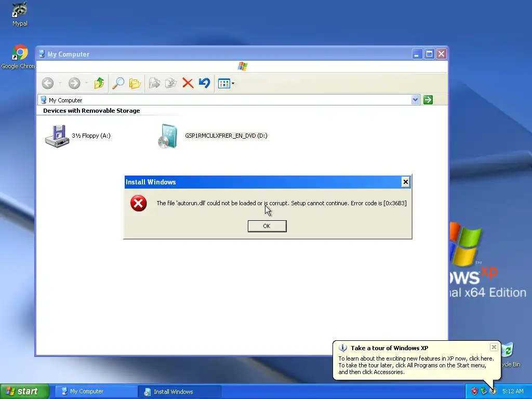532x399 pixels.
Task: Click the network connection tray icon
Action: pos(484,392)
